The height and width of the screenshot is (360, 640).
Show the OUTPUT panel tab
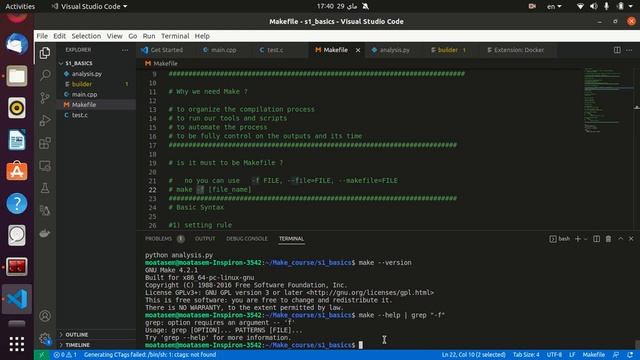point(205,239)
